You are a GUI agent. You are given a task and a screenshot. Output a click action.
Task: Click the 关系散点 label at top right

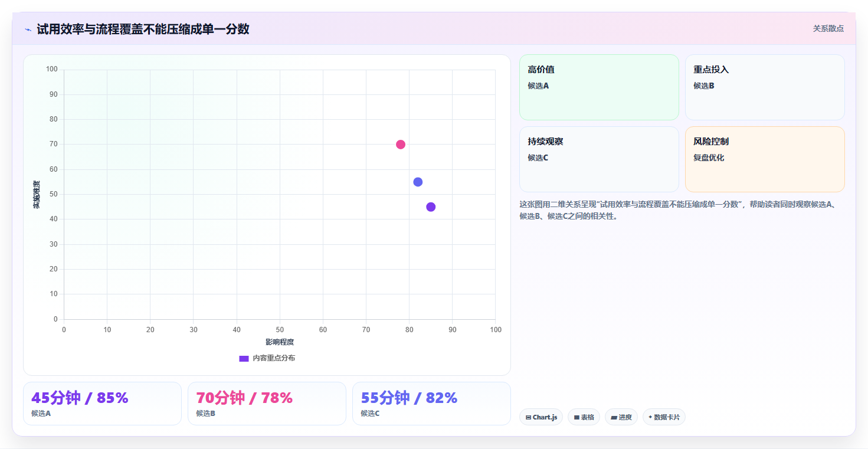point(828,28)
